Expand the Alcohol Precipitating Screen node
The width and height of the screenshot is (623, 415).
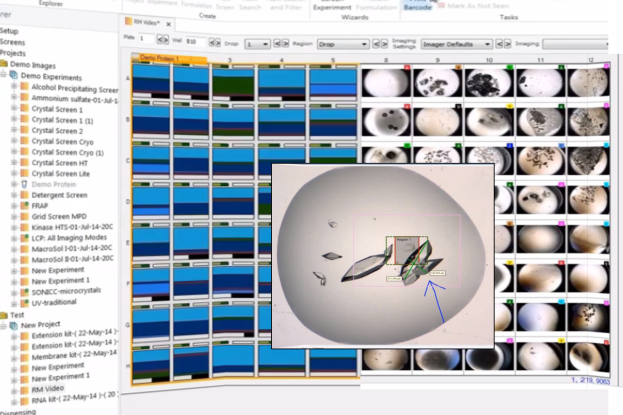[14, 86]
